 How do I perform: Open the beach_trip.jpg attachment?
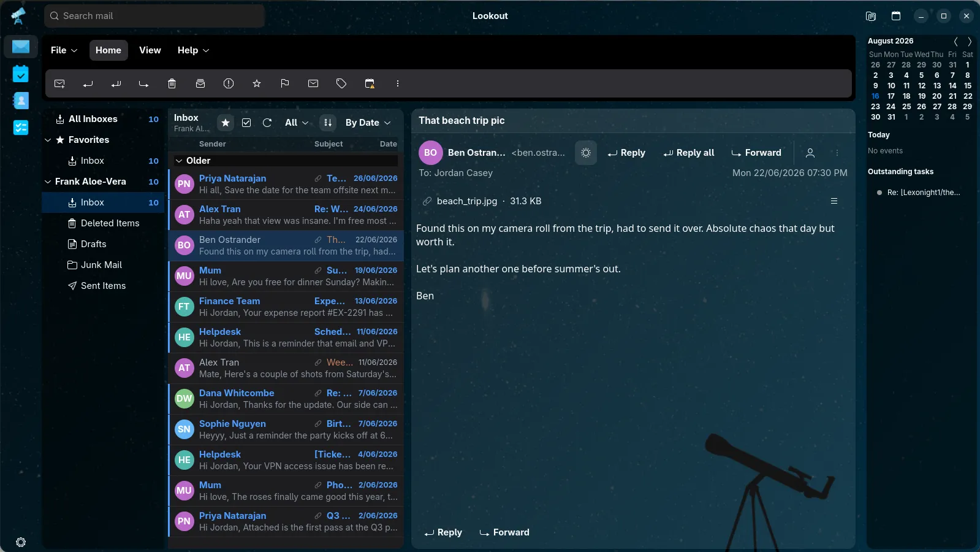point(482,201)
